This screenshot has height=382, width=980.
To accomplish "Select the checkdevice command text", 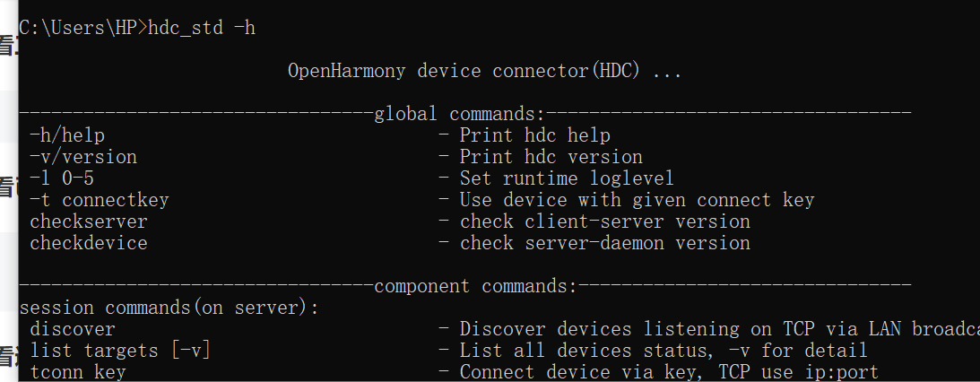I will [89, 243].
